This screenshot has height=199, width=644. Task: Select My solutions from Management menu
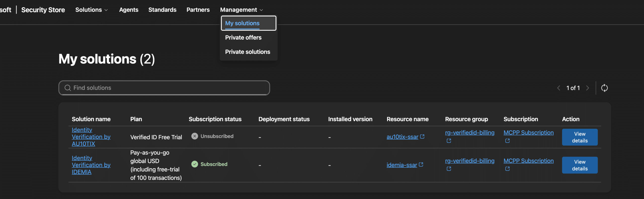pos(242,23)
